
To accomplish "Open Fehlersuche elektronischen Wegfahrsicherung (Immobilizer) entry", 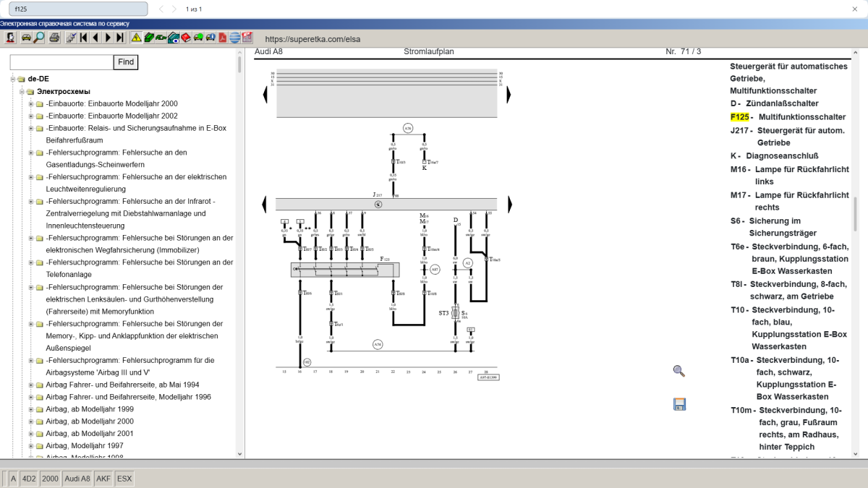I will (x=140, y=244).
